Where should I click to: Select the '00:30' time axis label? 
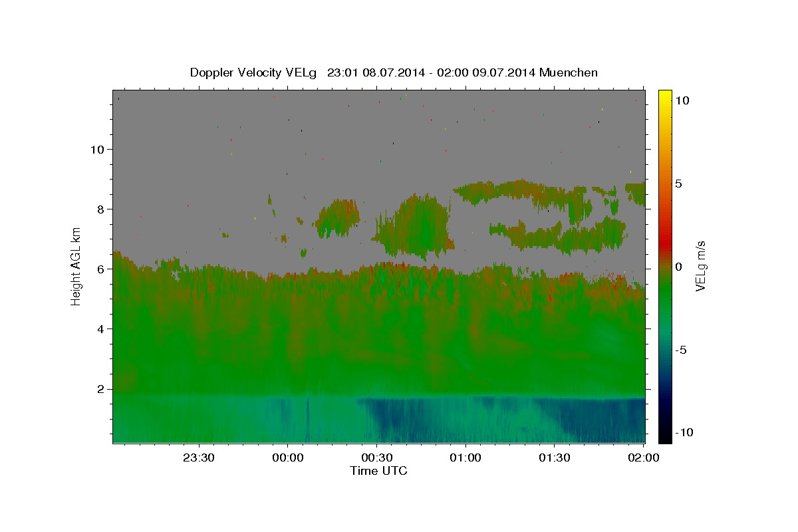376,458
